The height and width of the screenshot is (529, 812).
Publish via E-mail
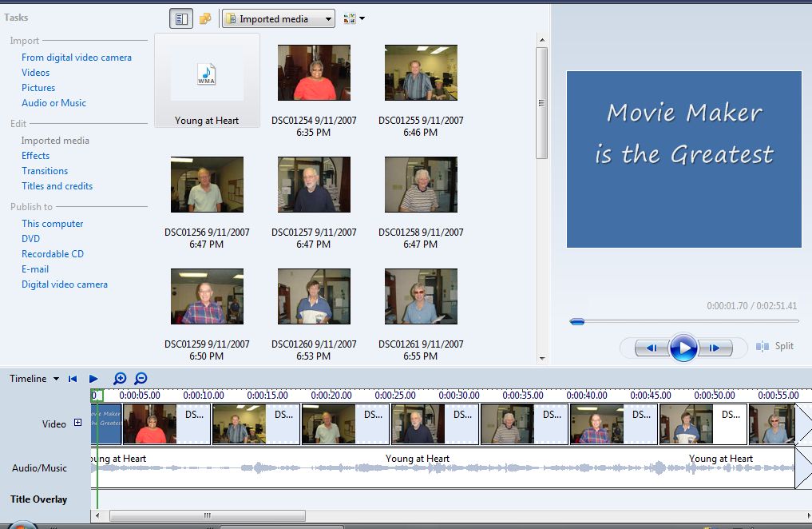coord(35,269)
